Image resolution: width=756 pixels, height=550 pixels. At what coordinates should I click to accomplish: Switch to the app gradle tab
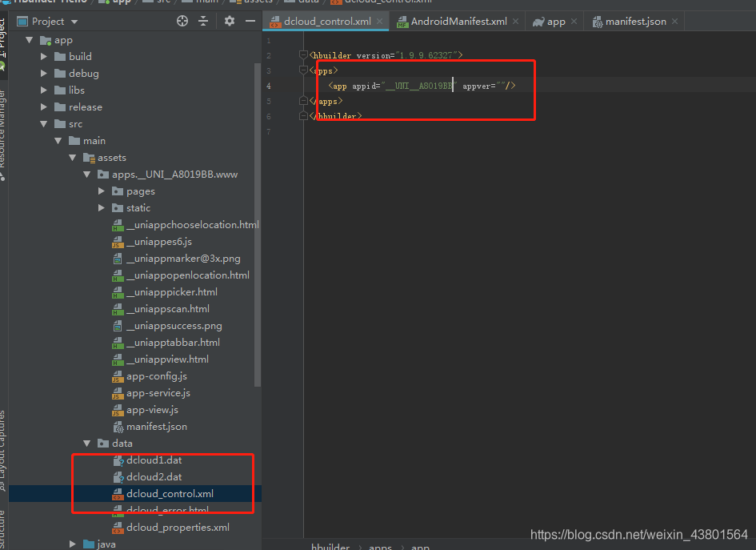(x=555, y=22)
